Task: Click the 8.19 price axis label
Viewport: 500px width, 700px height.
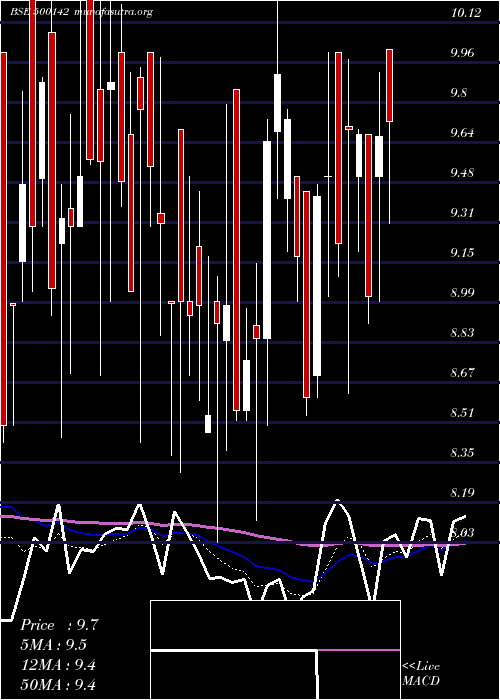Action: (462, 492)
